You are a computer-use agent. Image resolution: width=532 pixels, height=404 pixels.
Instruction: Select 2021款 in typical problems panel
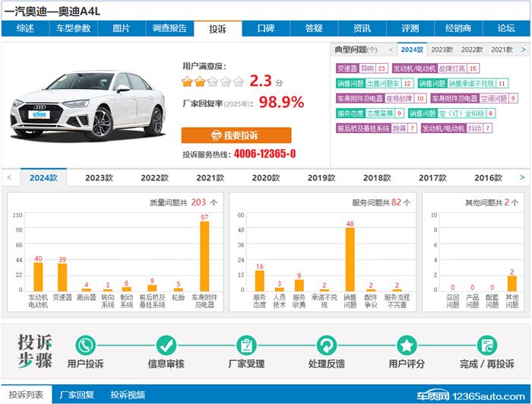(x=502, y=49)
